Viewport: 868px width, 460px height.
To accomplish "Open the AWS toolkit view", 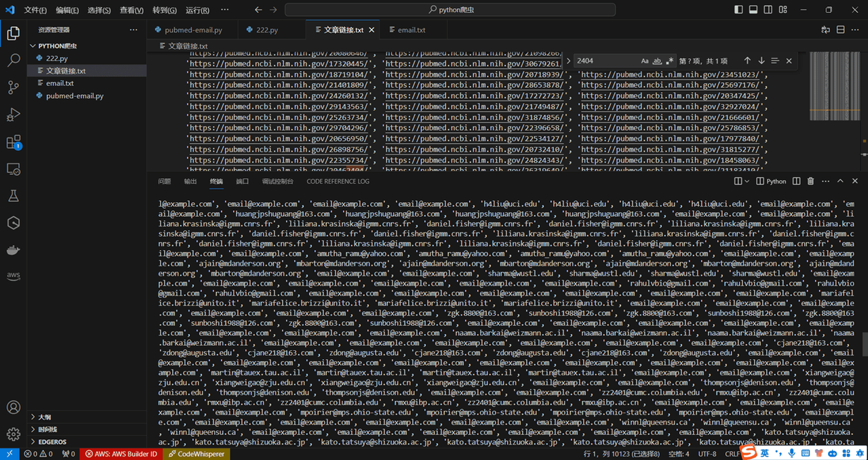I will pos(13,276).
